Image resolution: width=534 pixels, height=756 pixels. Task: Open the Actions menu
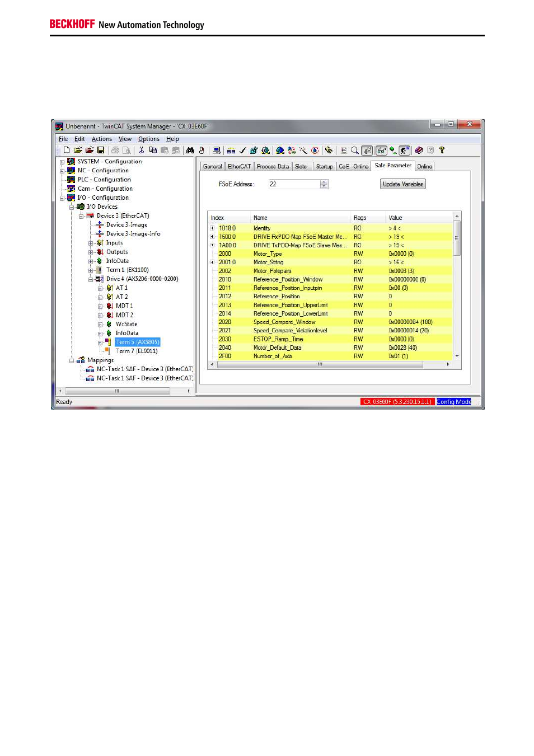tap(101, 139)
